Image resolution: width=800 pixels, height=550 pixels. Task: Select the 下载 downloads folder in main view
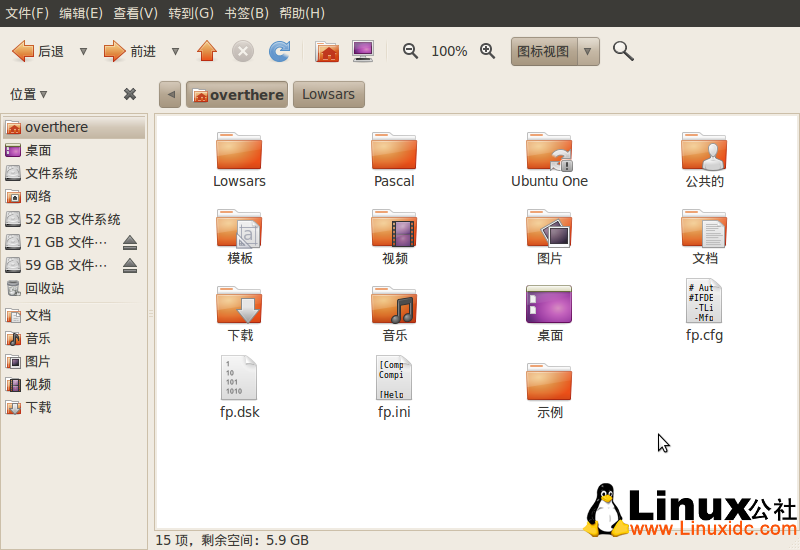[239, 305]
